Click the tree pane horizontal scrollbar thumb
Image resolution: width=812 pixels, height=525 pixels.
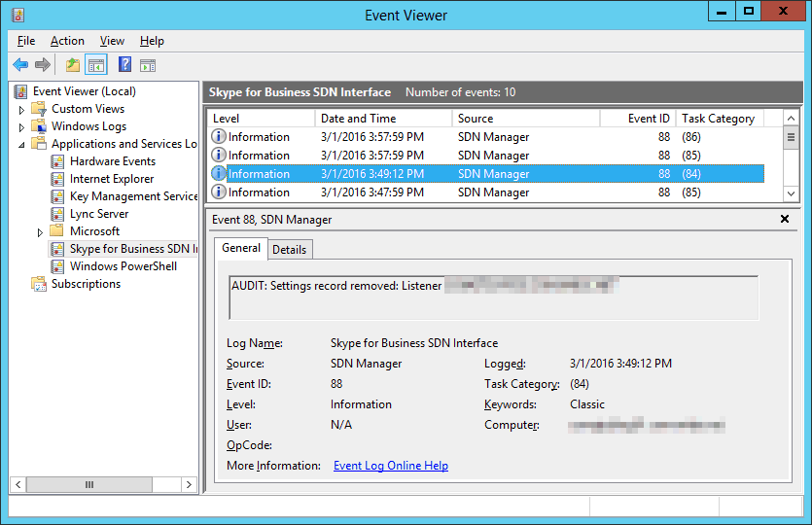coord(89,484)
